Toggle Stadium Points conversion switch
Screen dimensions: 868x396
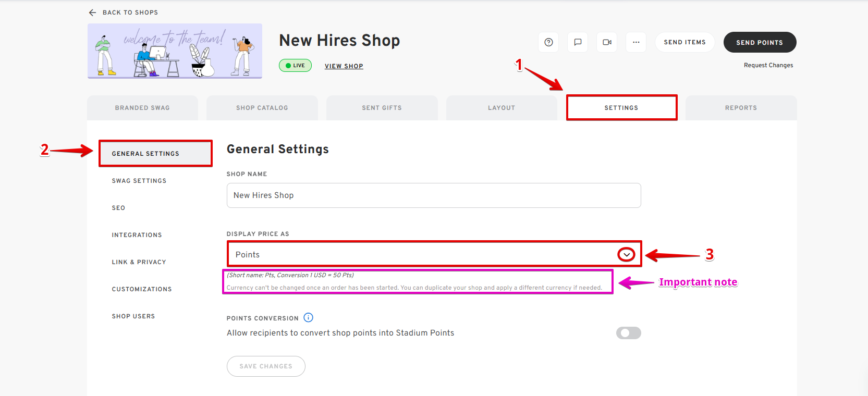point(628,333)
